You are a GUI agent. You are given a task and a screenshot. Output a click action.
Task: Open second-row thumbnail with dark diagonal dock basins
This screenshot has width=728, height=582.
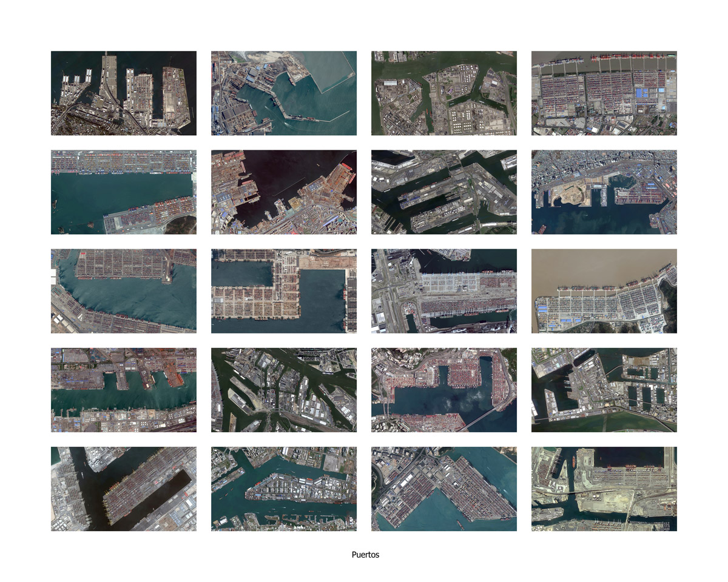(443, 192)
